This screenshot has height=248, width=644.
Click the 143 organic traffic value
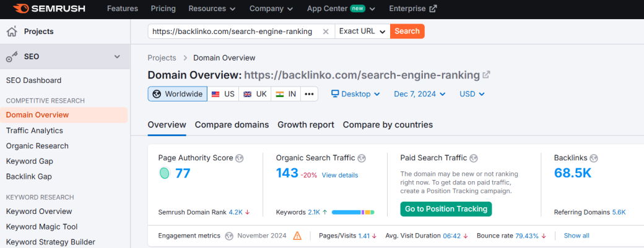pos(287,173)
